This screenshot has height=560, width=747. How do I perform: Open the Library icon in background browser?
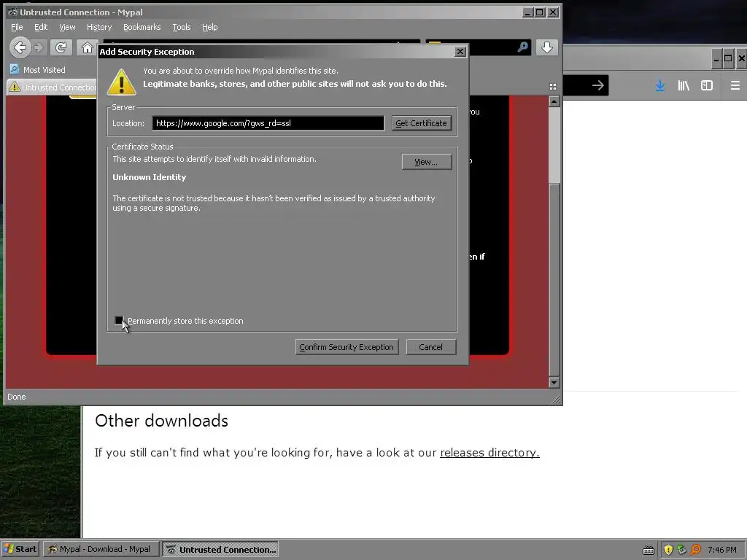[x=684, y=86]
